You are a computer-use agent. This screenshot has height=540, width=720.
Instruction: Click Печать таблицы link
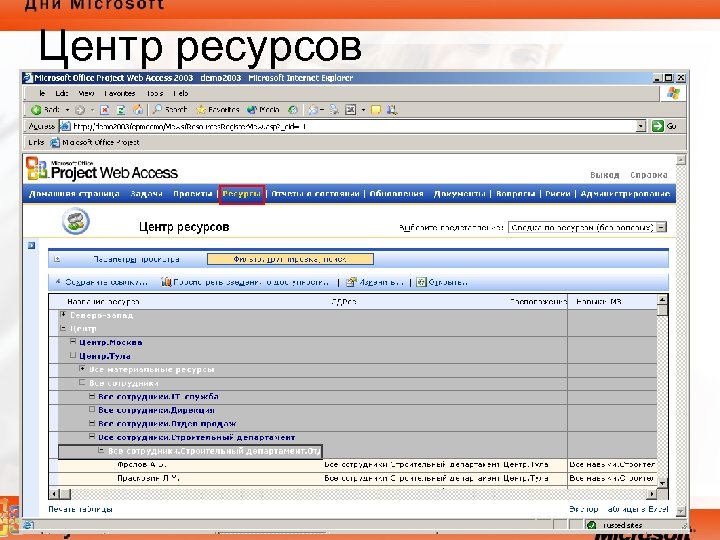pos(80,509)
